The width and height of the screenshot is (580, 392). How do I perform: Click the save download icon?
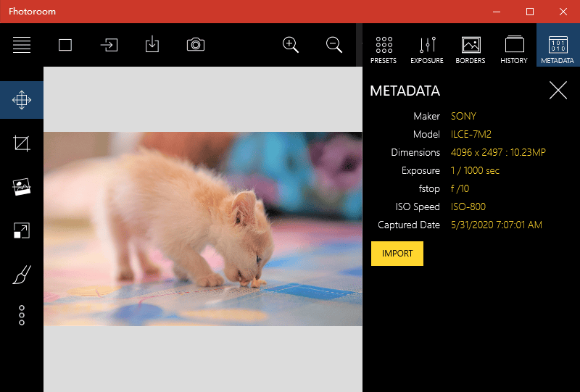point(152,45)
